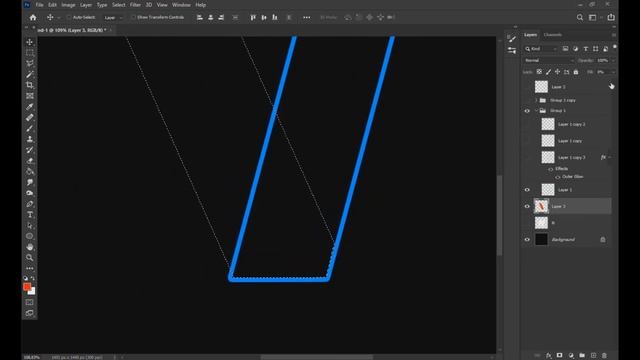This screenshot has height=360, width=640.
Task: Open the Fill value dropdown
Action: 613,72
